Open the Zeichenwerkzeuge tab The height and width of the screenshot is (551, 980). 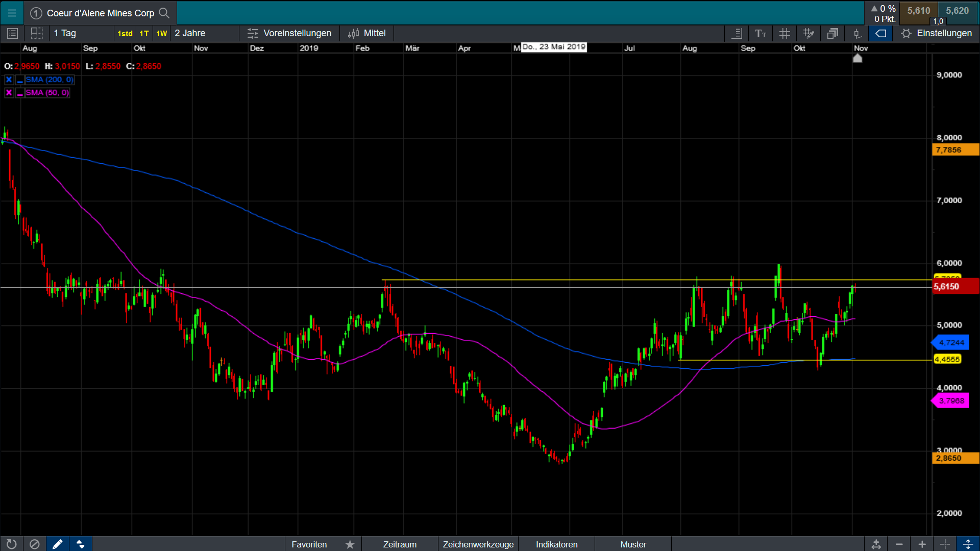(478, 544)
